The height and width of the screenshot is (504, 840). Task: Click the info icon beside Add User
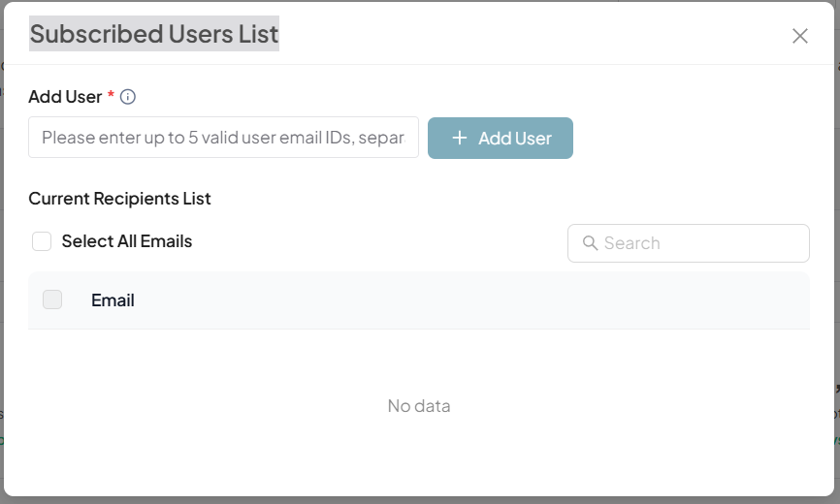pyautogui.click(x=128, y=97)
